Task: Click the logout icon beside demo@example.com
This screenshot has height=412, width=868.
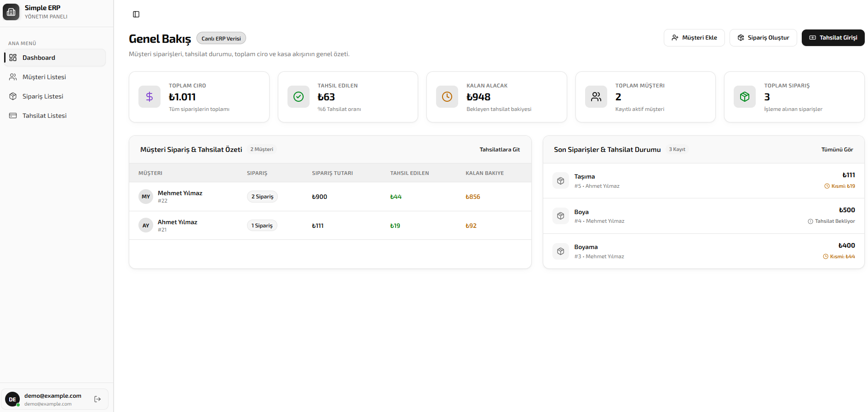Action: pos(98,399)
